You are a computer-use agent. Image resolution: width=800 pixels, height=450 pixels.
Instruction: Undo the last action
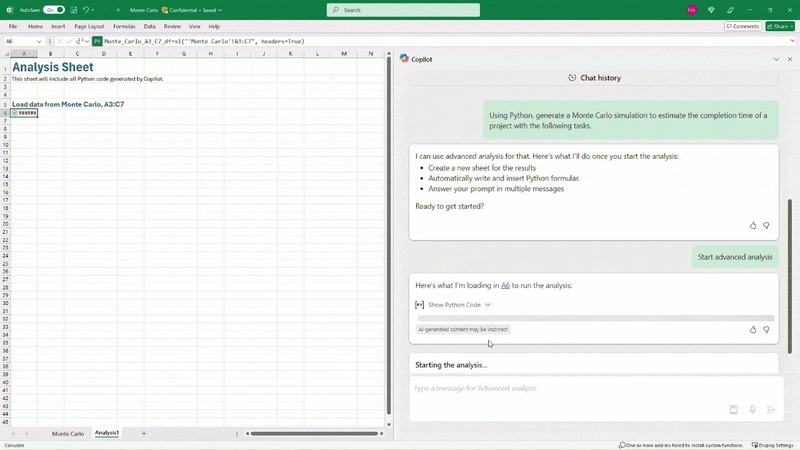(x=86, y=10)
